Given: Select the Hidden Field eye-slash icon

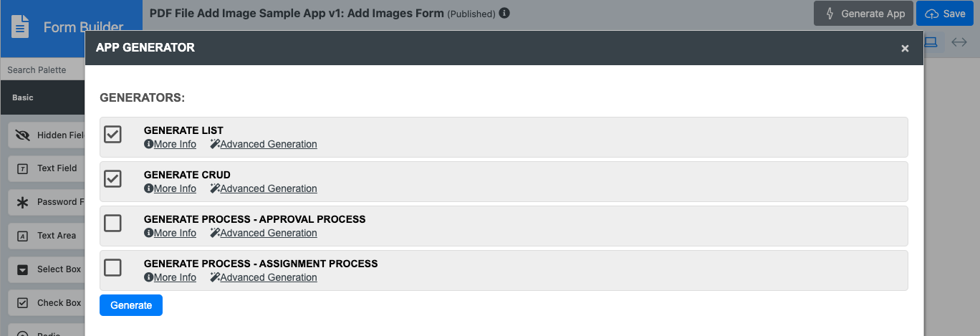Looking at the screenshot, I should [22, 135].
